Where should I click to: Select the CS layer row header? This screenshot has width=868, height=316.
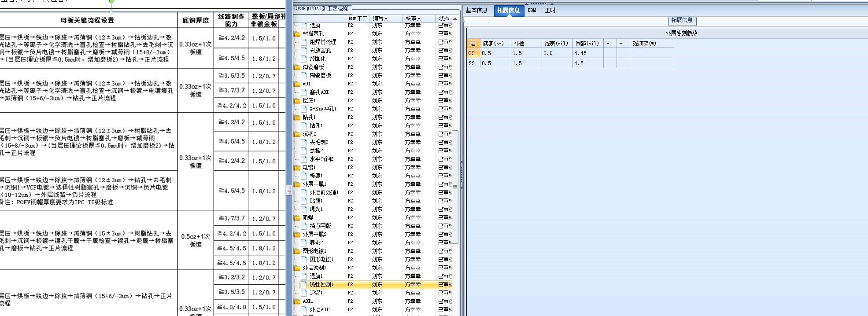473,53
